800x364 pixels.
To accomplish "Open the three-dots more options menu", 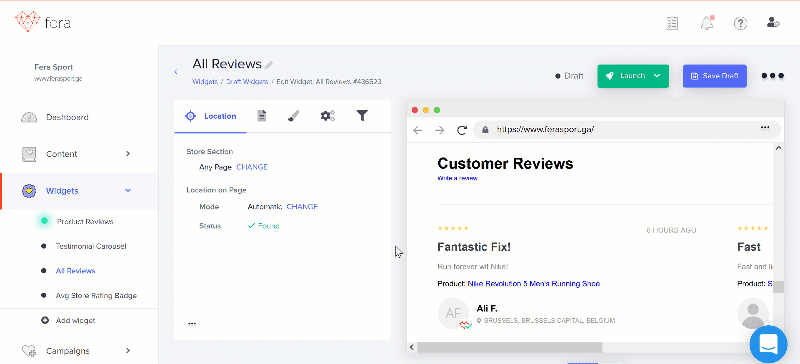I will [772, 76].
